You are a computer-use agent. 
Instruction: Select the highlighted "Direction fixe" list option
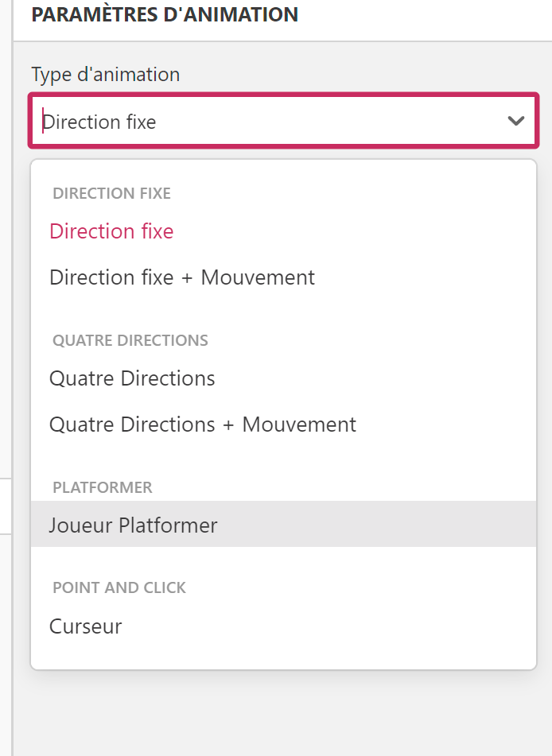(x=111, y=231)
